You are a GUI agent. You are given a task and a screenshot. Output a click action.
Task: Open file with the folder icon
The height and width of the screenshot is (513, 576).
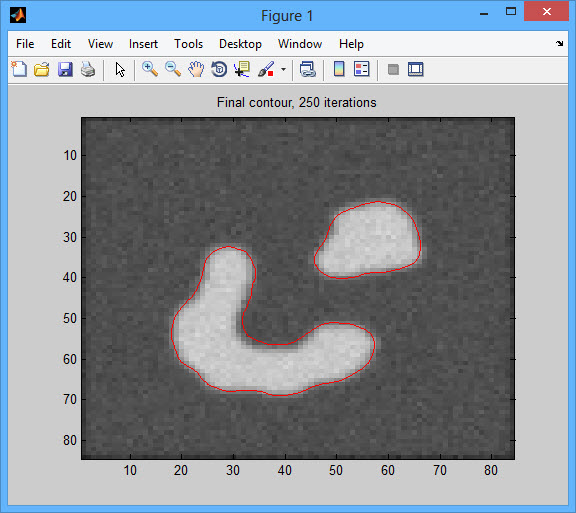[42, 69]
